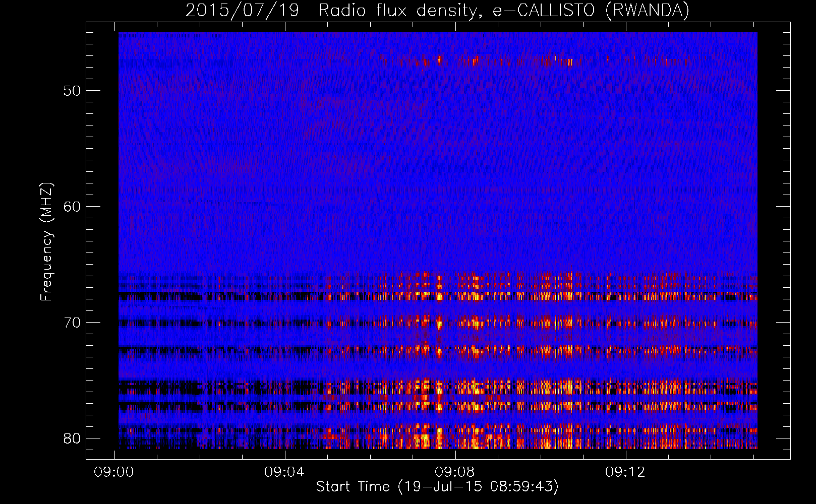This screenshot has height=504, width=816.
Task: Click the 'Frequency (MHZ)' axis title
Action: [x=46, y=241]
